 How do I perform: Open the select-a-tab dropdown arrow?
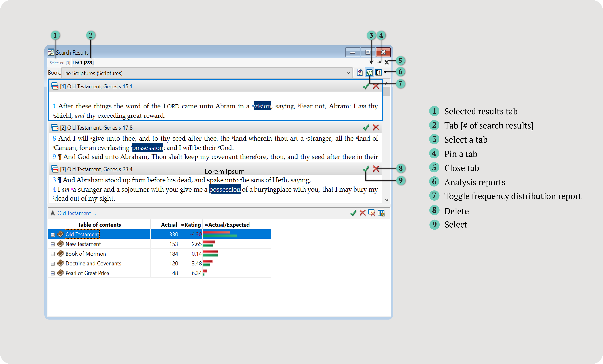point(371,63)
